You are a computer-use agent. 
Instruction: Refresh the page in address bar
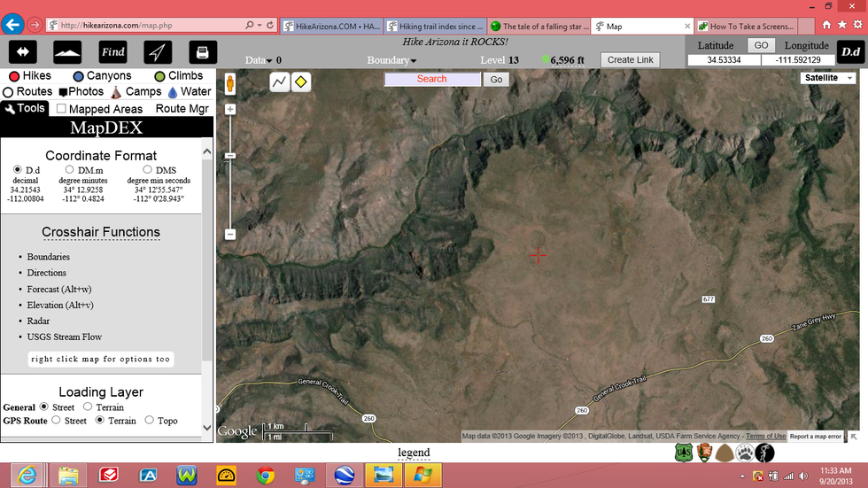coord(270,25)
